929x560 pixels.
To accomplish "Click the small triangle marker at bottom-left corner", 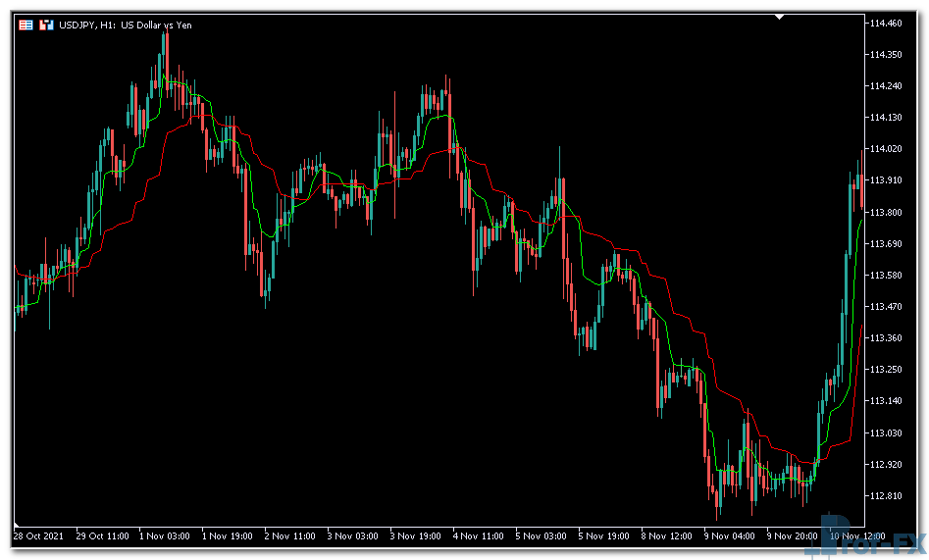I will coord(17,521).
